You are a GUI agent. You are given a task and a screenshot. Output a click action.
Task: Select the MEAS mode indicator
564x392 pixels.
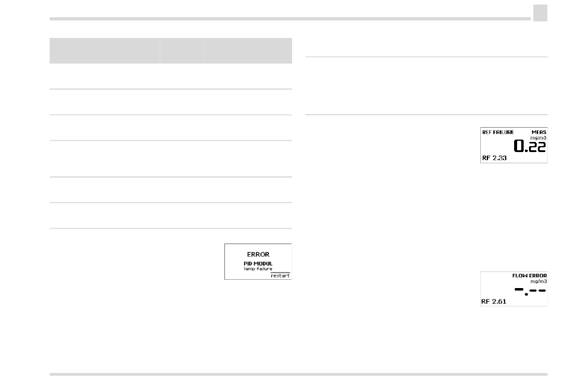[539, 132]
